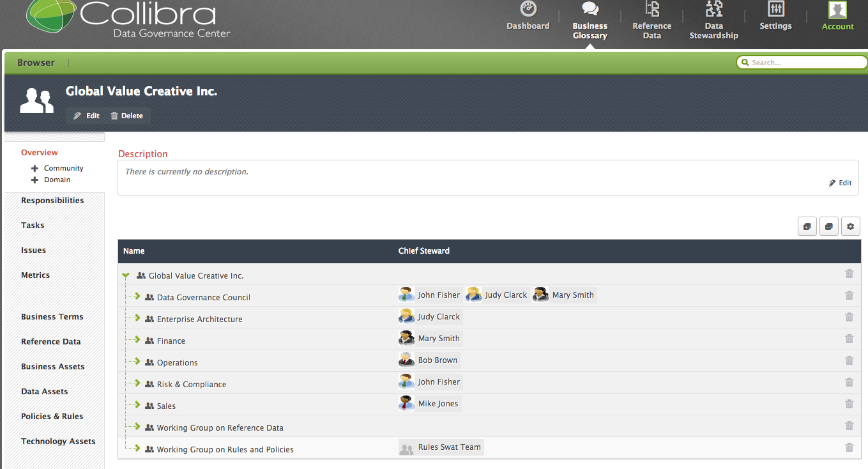The image size is (868, 469).
Task: Click the Delete button under community title
Action: pos(127,116)
